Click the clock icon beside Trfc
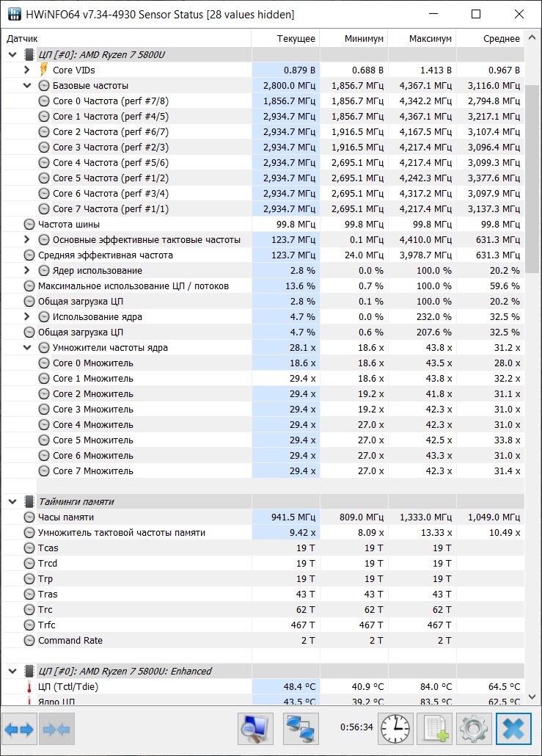Viewport: 542px width, 756px height. [29, 625]
